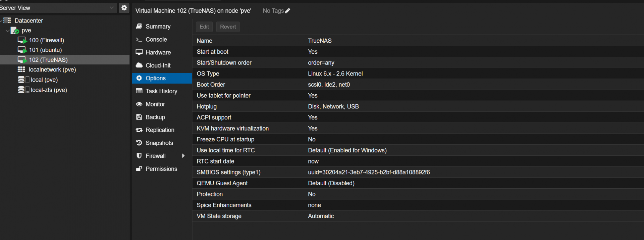
Task: Click the Permissions unlock icon
Action: point(139,169)
